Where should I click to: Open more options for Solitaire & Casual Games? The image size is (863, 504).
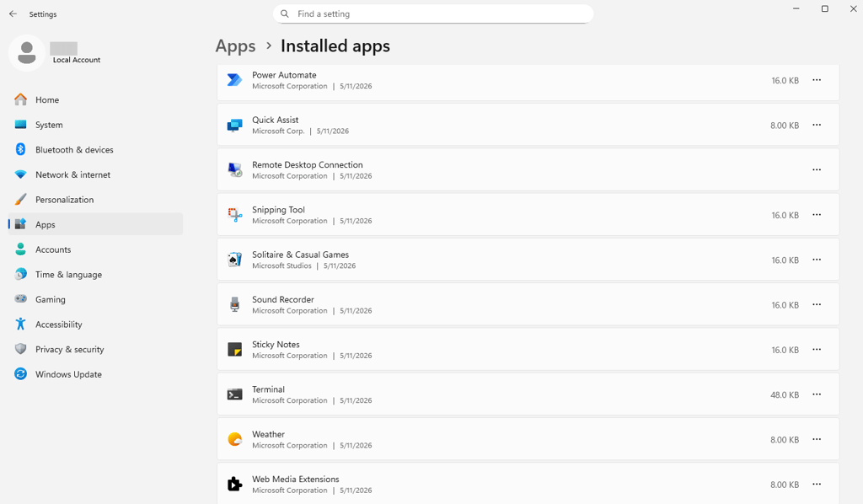(x=817, y=260)
